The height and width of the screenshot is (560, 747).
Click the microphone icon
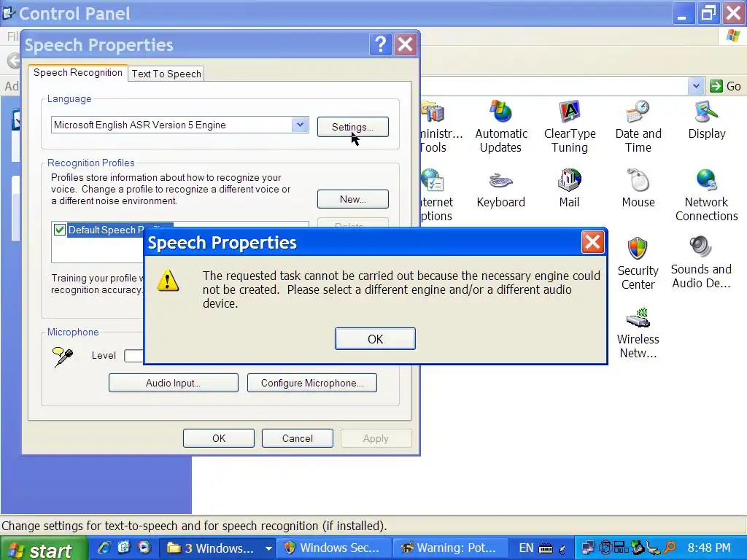(x=63, y=356)
